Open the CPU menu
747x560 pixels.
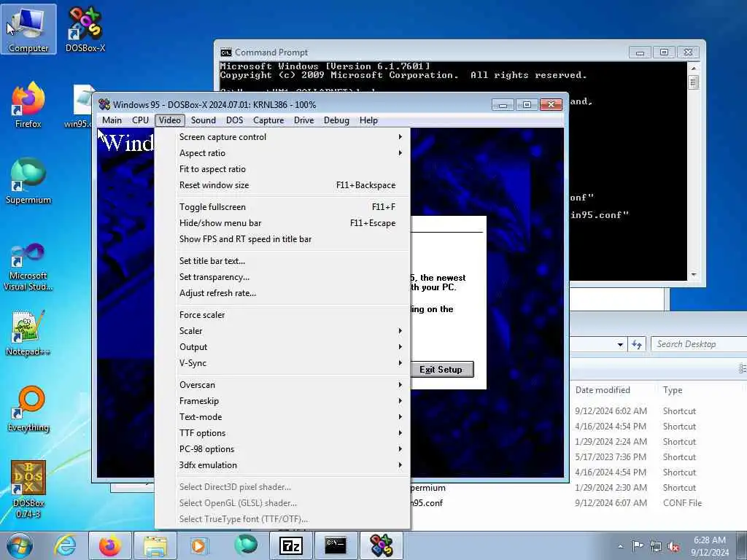141,120
